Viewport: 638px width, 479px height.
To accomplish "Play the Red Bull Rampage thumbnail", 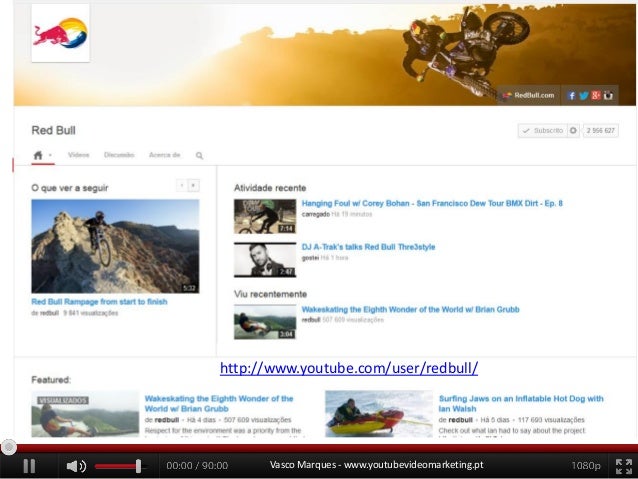I will point(115,246).
